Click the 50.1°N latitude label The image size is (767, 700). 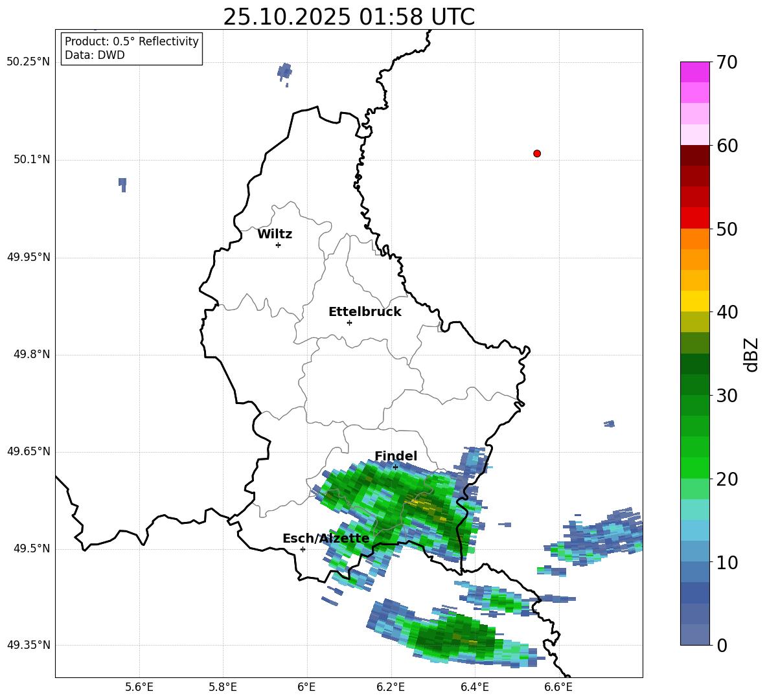32,159
